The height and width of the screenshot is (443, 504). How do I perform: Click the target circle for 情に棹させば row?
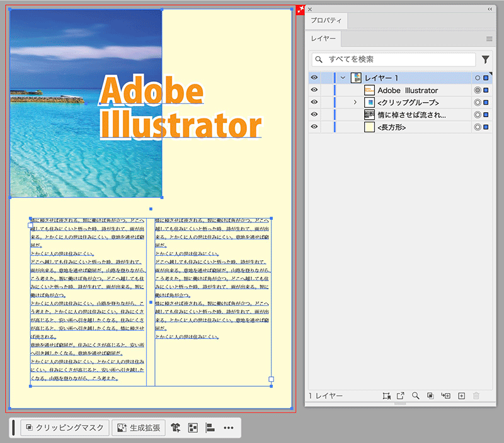click(478, 115)
